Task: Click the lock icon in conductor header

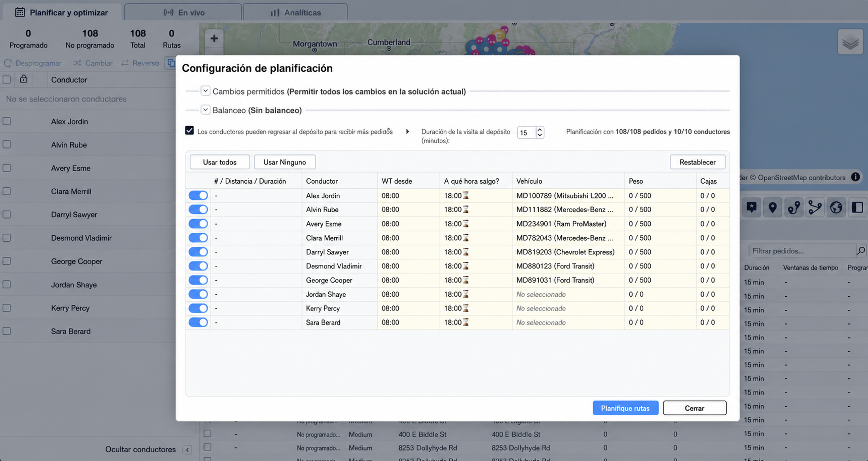Action: tap(23, 79)
